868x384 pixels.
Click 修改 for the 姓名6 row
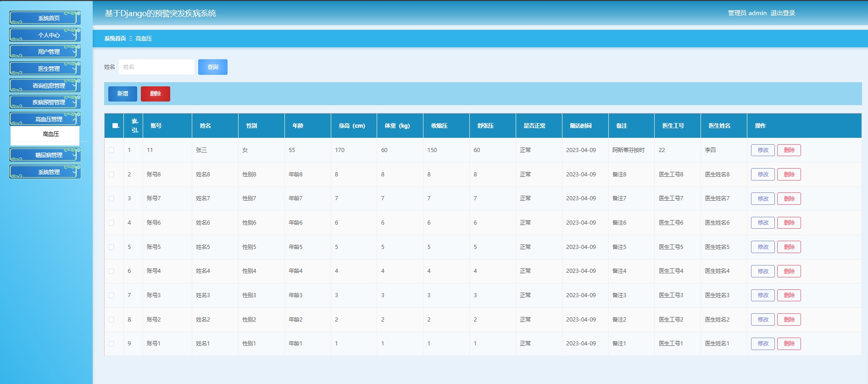763,223
